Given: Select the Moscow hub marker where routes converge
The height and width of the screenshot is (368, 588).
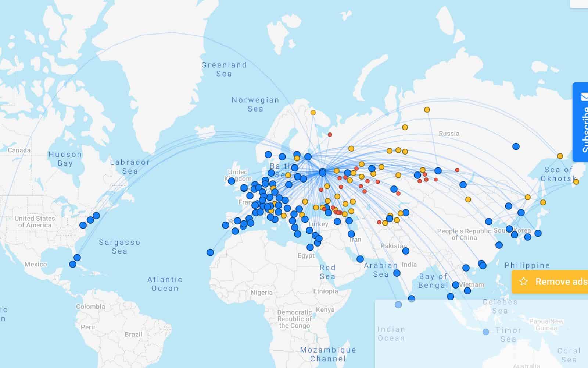Looking at the screenshot, I should tap(323, 172).
